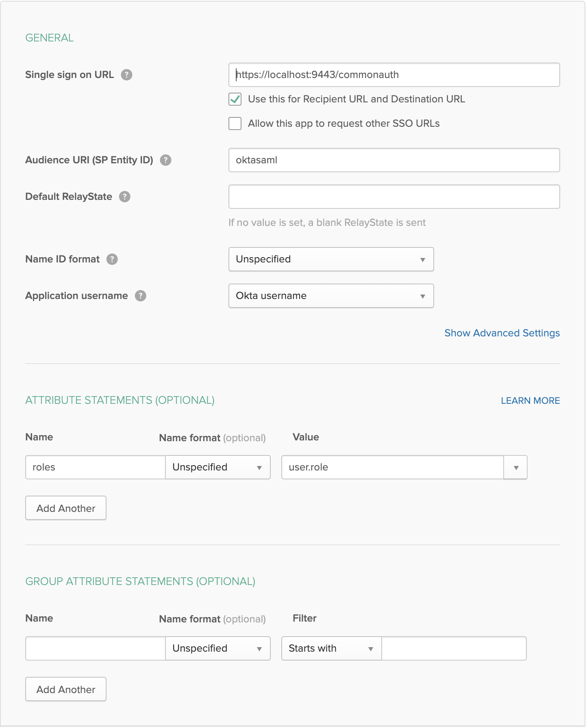Screen dimensions: 587x728
Task: Open Name format dropdown for roles attribute
Action: (218, 467)
